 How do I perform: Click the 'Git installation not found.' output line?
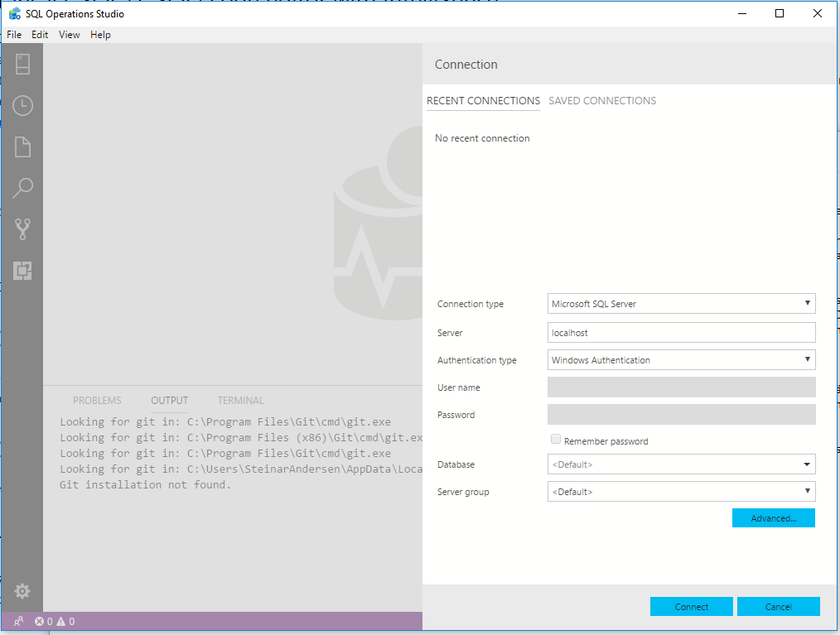click(145, 484)
